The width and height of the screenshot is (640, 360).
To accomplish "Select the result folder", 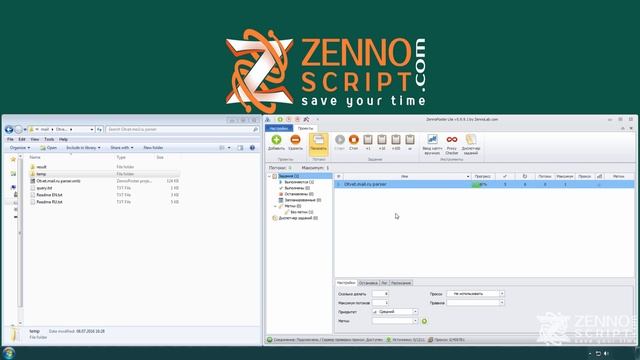I will coord(41,167).
